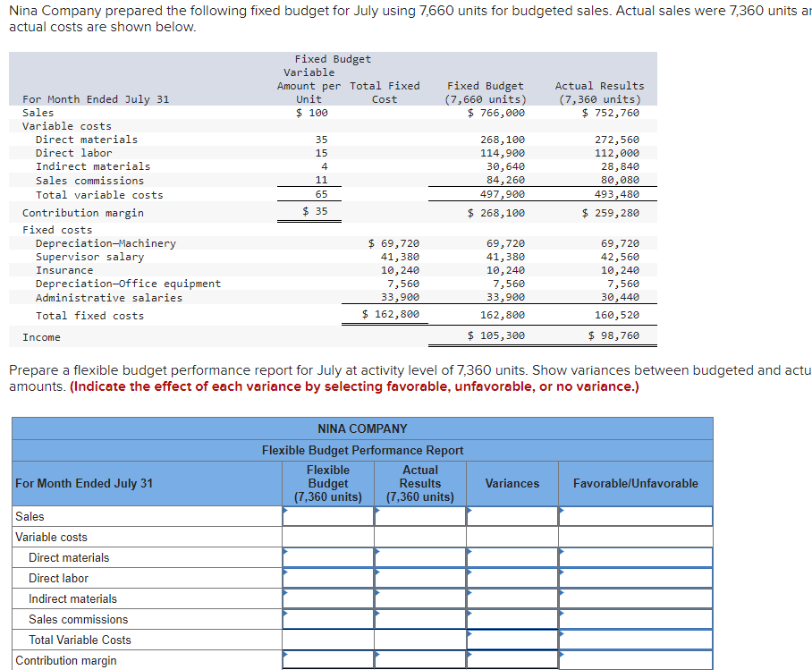This screenshot has height=670, width=812.
Task: Enter the Sales variance amount
Action: point(512,516)
